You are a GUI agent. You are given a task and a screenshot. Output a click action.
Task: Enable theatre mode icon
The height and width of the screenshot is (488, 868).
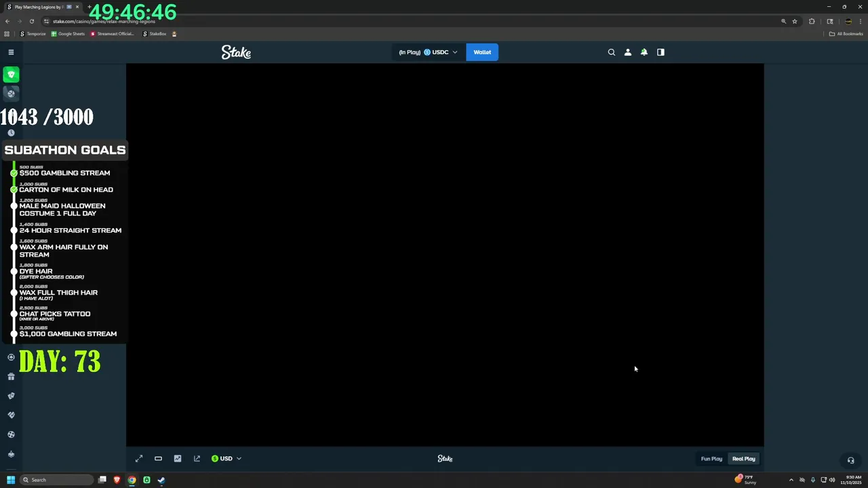click(x=158, y=459)
